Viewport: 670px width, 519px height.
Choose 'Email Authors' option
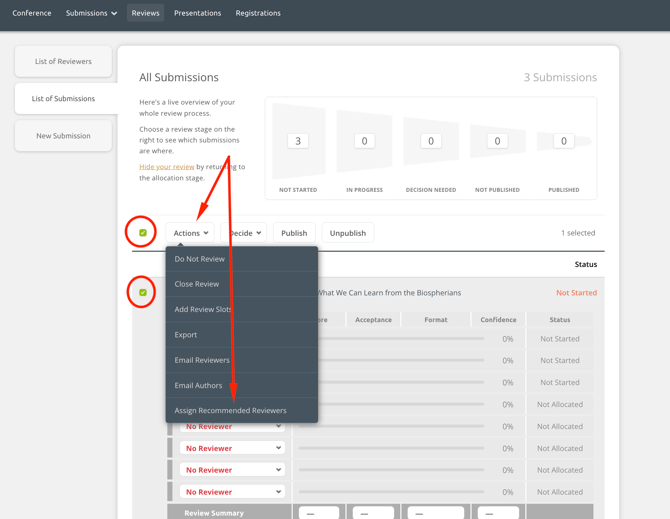pos(199,385)
